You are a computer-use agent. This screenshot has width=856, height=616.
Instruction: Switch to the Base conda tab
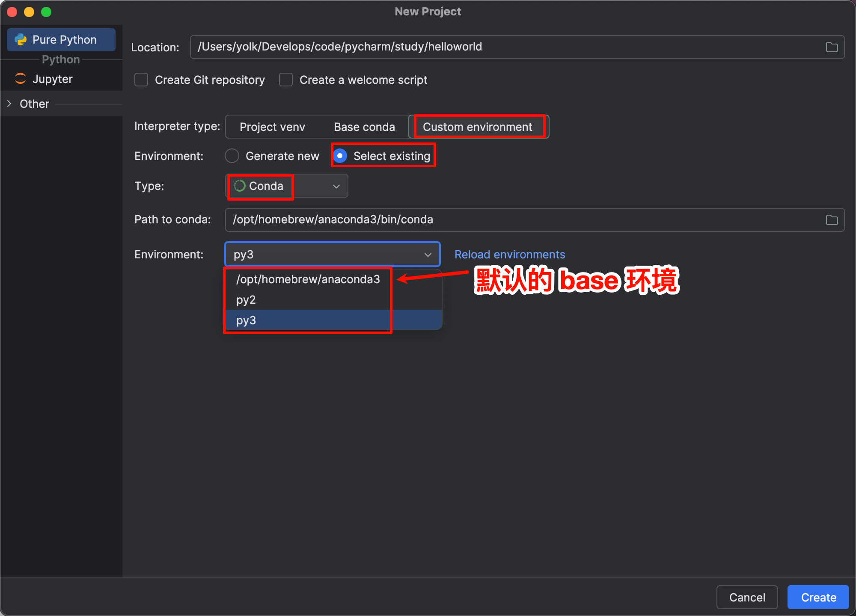click(364, 127)
